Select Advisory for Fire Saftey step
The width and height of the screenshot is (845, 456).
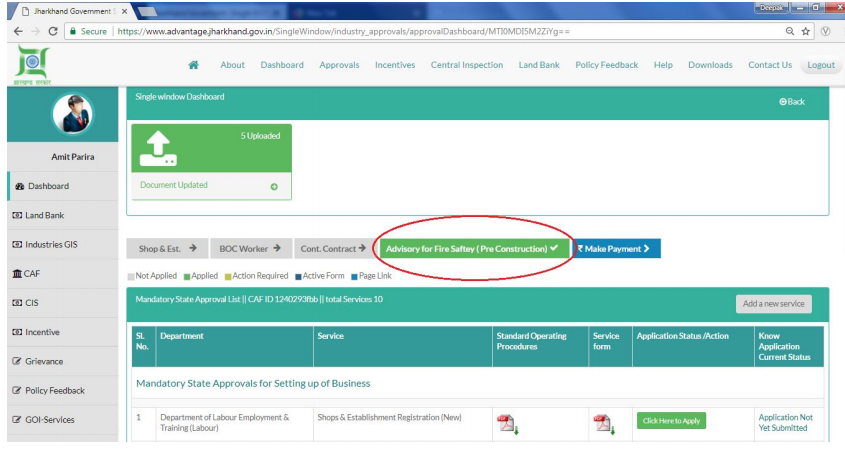coord(472,248)
